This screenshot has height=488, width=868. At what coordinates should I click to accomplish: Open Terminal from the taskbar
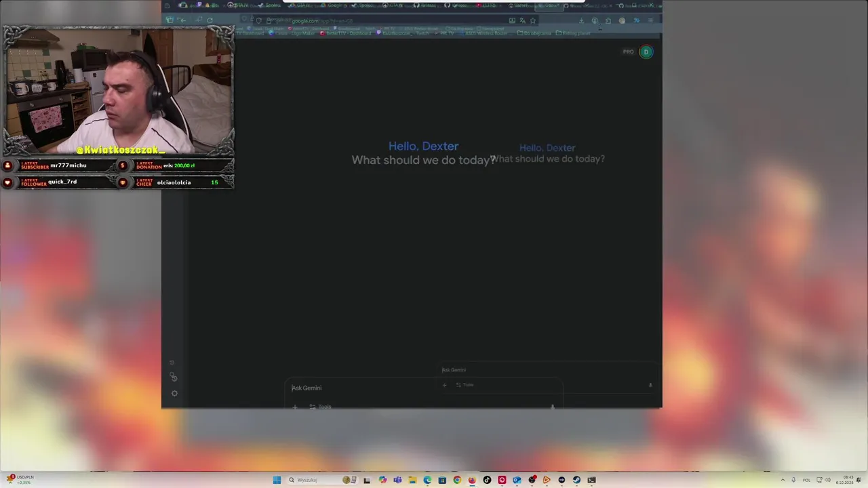tap(592, 480)
